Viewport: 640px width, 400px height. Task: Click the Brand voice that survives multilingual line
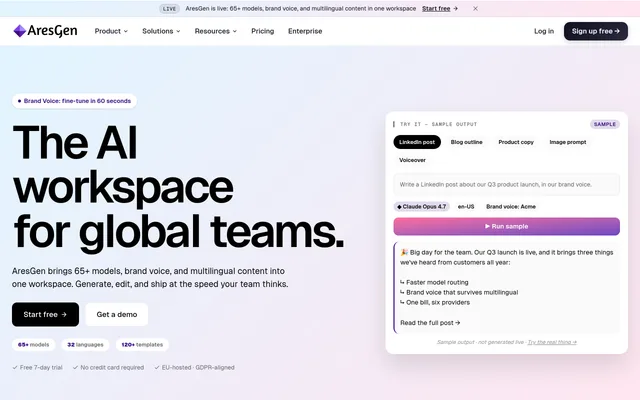pyautogui.click(x=459, y=292)
